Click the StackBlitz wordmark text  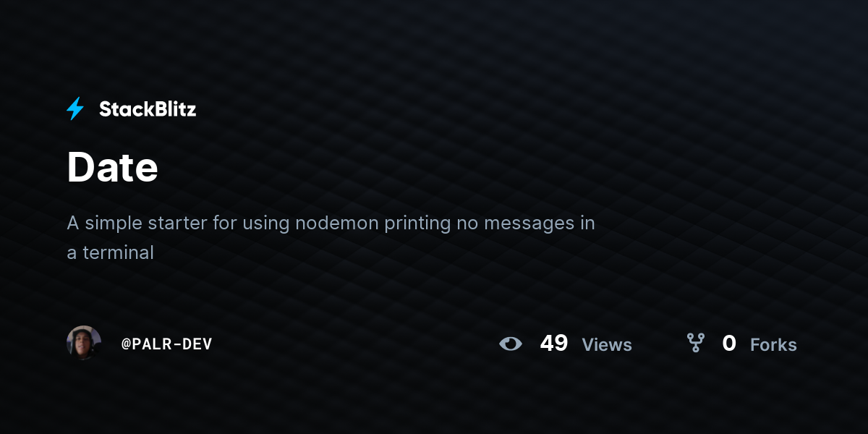tap(148, 109)
